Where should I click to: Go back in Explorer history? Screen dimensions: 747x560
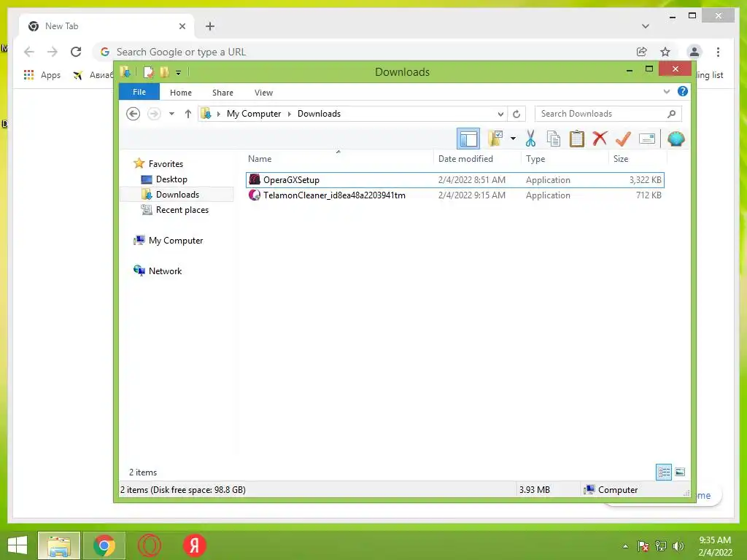tap(133, 114)
